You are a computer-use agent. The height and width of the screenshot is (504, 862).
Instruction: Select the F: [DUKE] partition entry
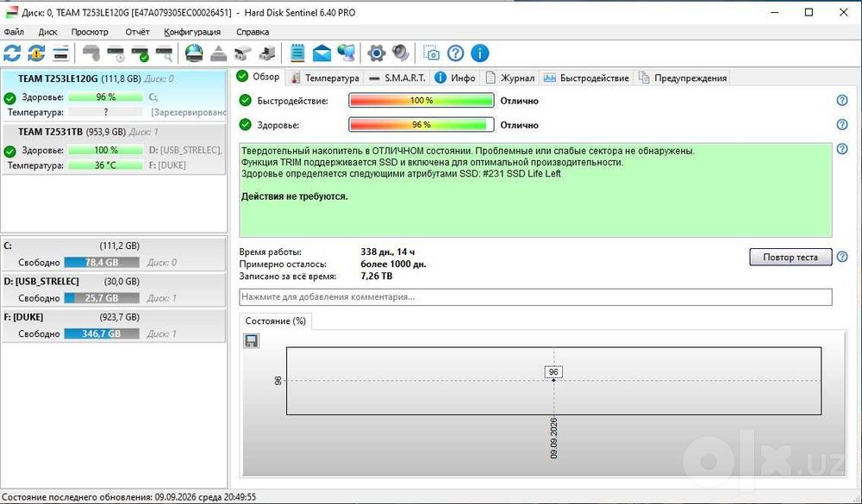[x=114, y=326]
